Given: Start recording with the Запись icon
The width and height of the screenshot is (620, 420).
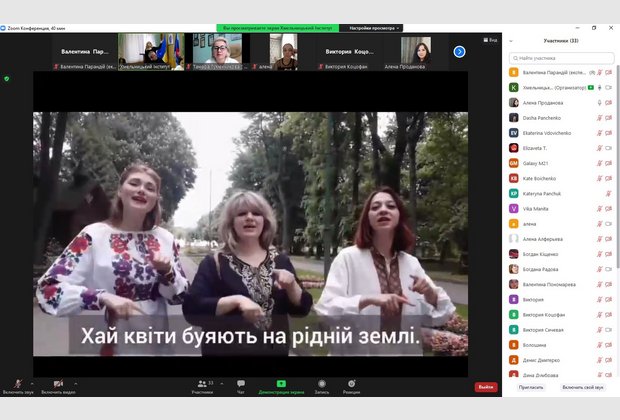Looking at the screenshot, I should (322, 385).
